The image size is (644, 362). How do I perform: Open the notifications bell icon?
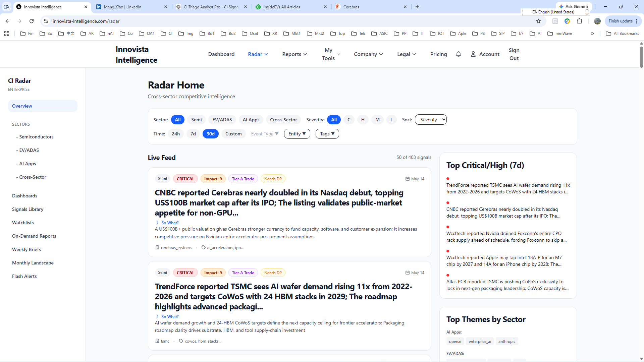(459, 54)
